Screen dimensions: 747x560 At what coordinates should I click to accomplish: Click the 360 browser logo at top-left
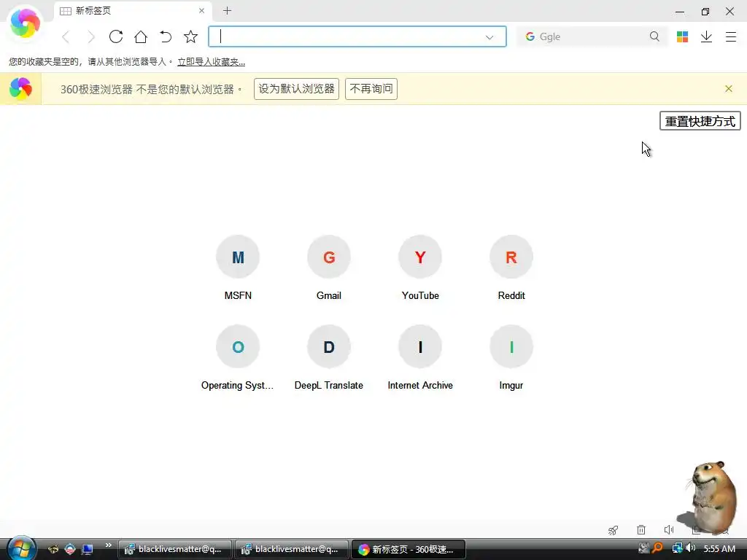25,23
